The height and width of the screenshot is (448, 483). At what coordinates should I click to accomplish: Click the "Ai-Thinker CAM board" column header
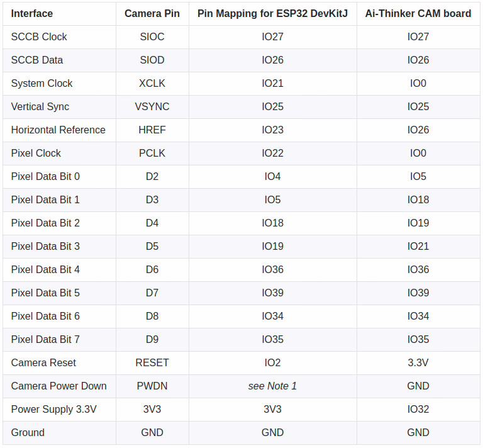click(x=418, y=13)
